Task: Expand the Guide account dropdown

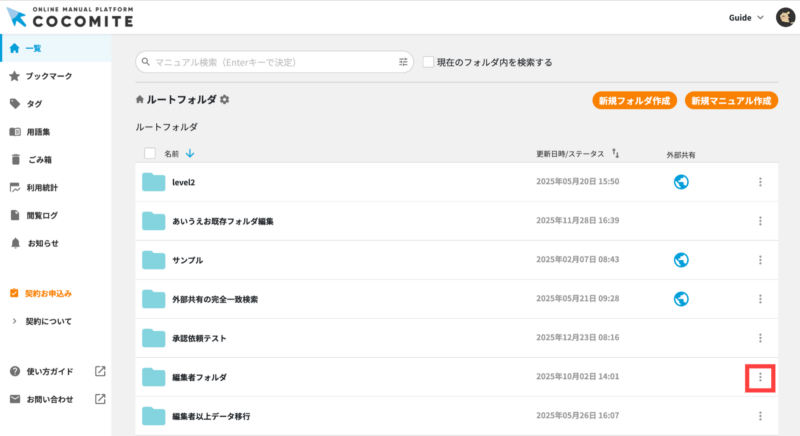Action: (747, 17)
